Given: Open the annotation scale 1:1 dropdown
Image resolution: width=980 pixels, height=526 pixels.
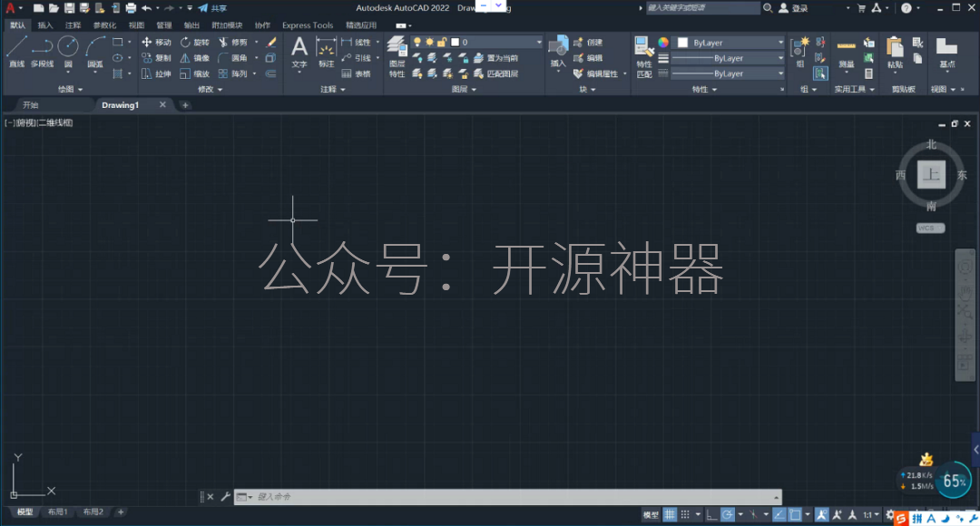Looking at the screenshot, I should (870, 515).
